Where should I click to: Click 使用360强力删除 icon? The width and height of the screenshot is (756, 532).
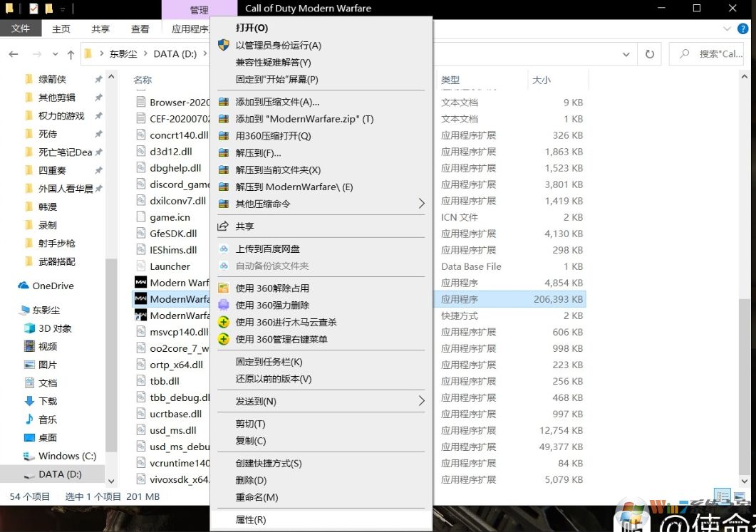222,306
